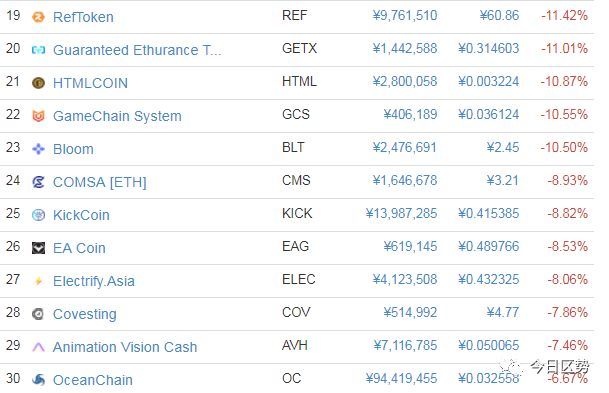
Task: Click the Covesting gray circle icon
Action: coord(38,314)
